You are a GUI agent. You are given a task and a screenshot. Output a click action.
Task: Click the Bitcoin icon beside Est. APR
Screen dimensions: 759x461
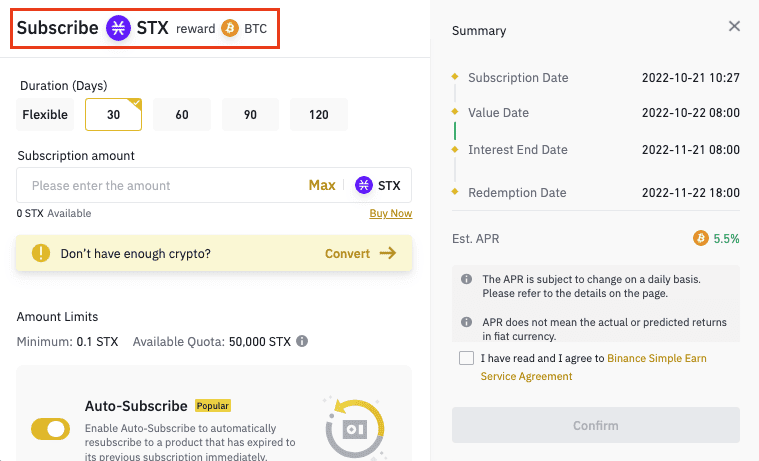[x=700, y=238]
